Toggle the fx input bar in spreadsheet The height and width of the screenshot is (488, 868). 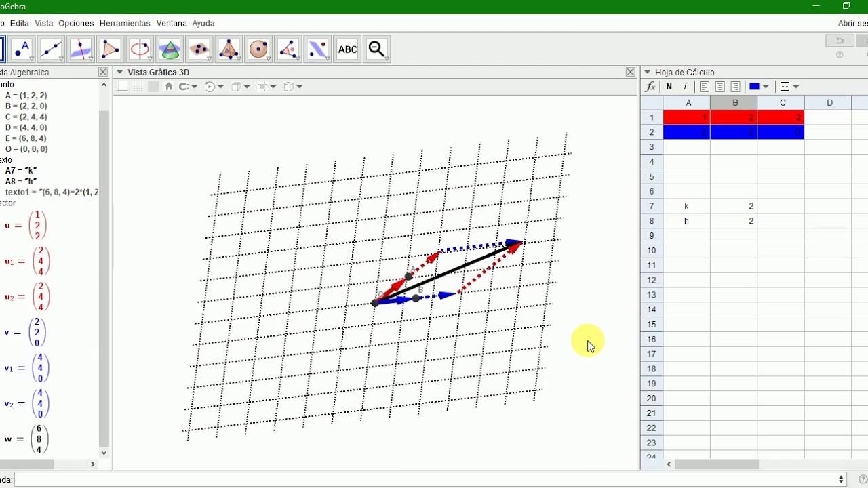[651, 87]
